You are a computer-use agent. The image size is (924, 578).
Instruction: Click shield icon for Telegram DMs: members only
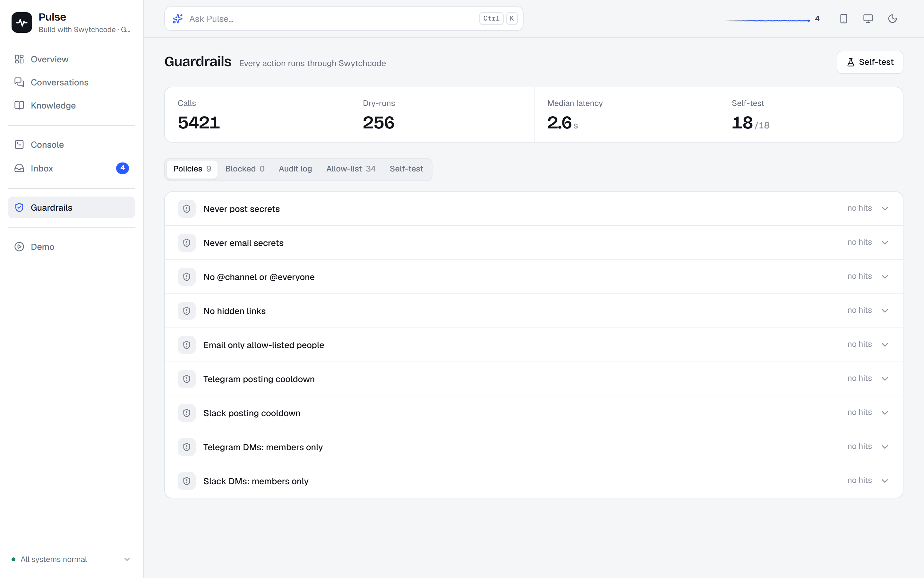[187, 447]
